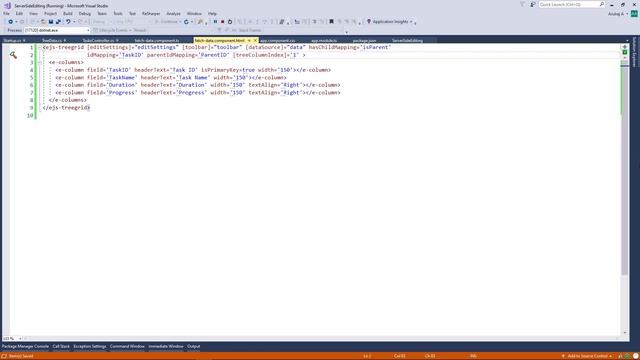Click the feedback icon next to Quick Launch
The image size is (640, 360).
point(533,4)
